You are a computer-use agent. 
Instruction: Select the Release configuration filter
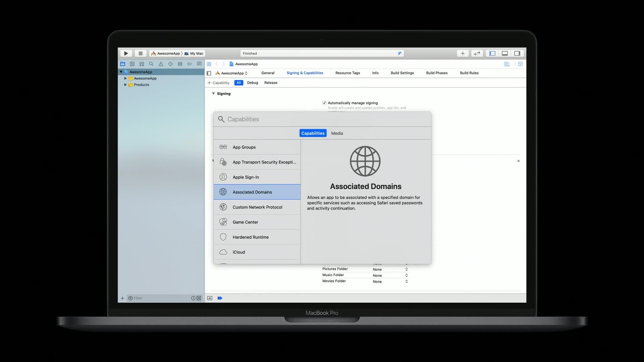coord(270,83)
